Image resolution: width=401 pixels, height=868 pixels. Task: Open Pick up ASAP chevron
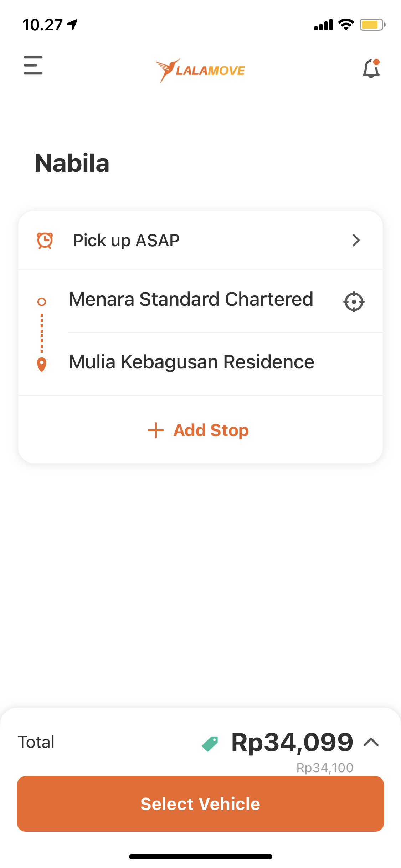click(356, 241)
